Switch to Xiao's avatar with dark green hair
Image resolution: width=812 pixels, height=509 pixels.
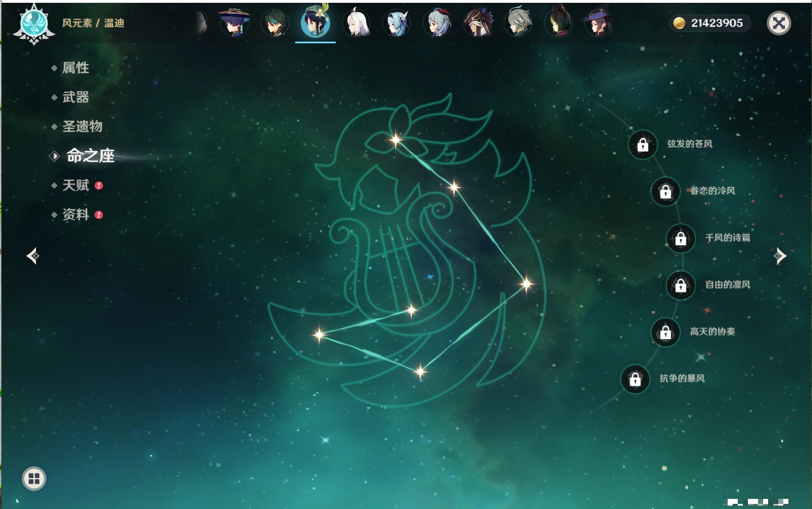[x=275, y=23]
